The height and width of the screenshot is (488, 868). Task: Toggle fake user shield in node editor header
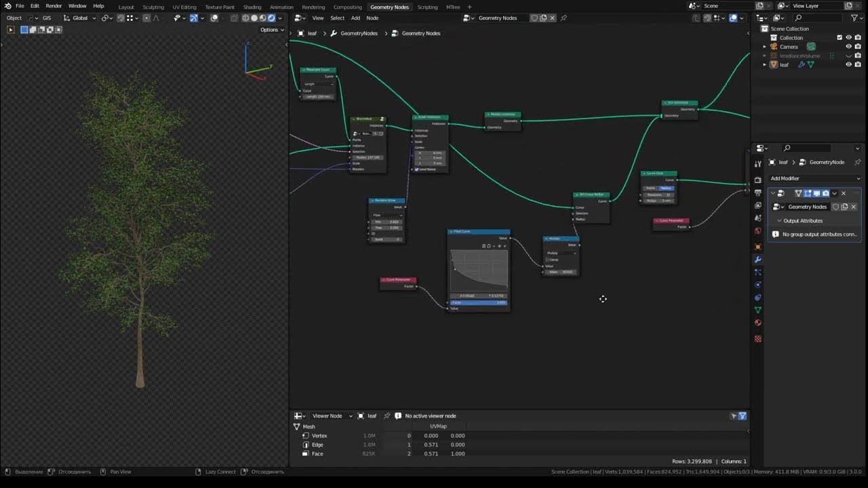(534, 18)
